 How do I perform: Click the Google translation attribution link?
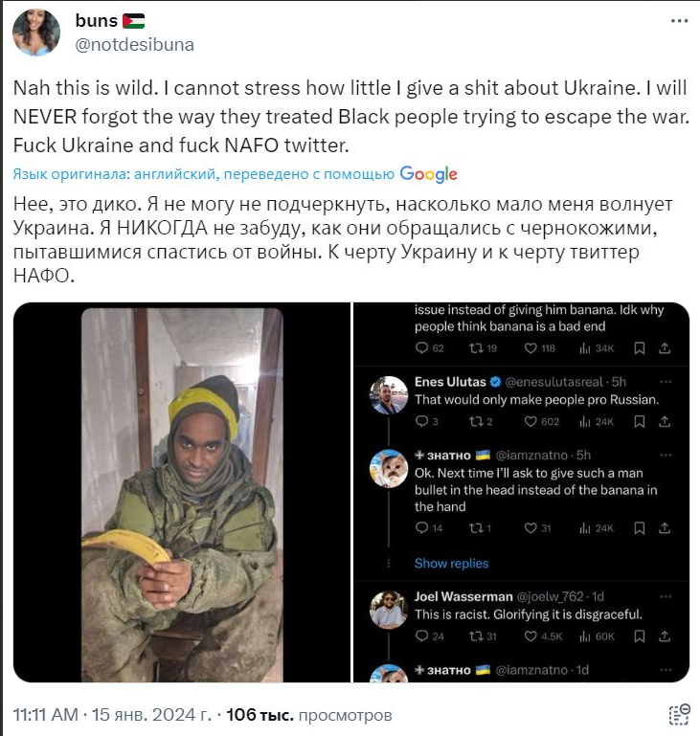pos(428,174)
